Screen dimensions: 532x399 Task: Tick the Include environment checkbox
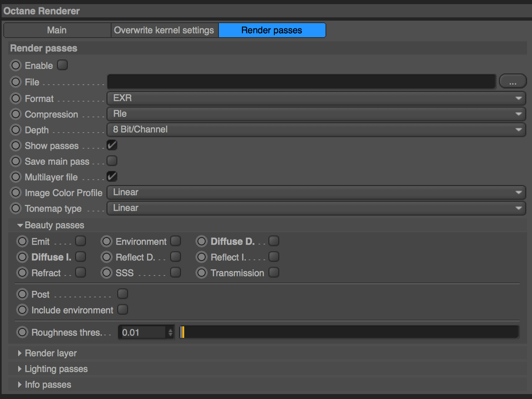click(123, 309)
